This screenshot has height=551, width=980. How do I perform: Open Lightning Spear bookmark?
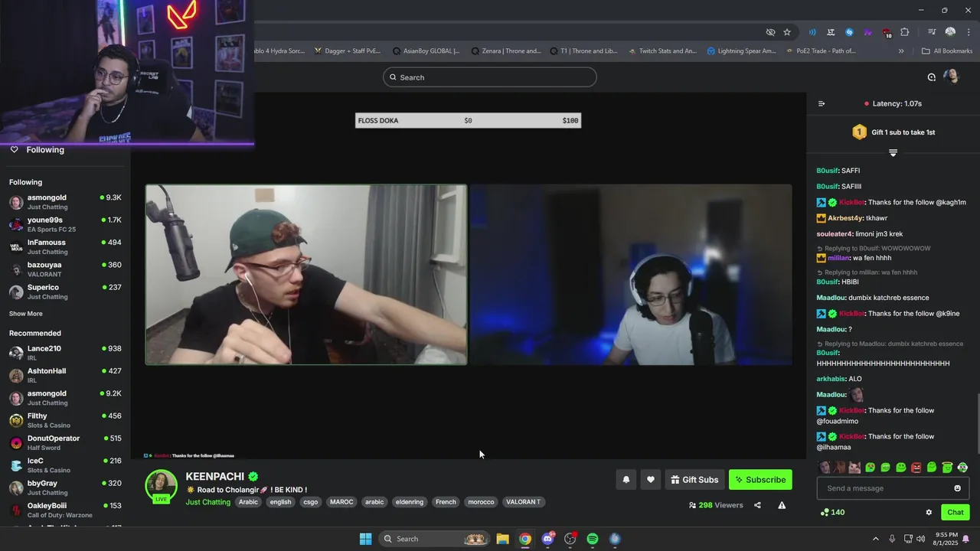741,51
